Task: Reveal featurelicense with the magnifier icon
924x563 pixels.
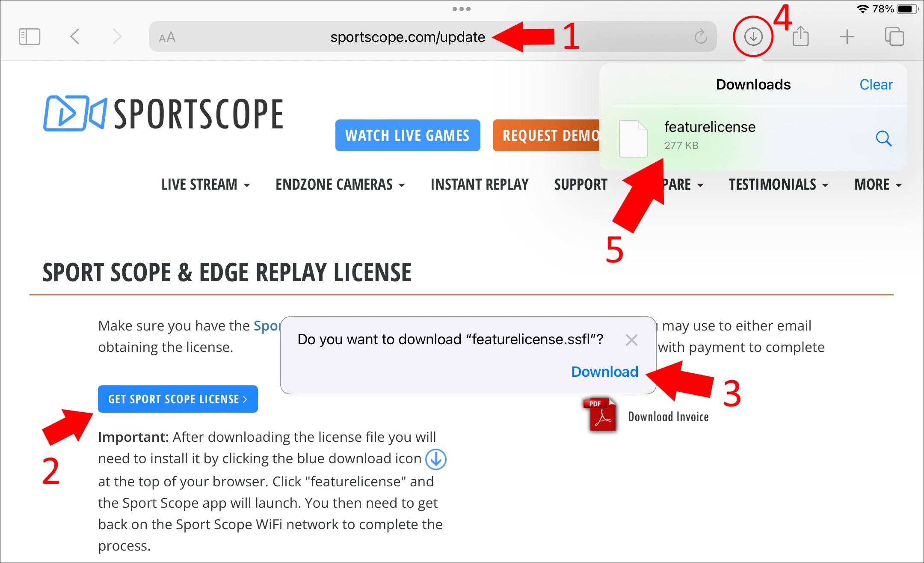Action: pyautogui.click(x=884, y=138)
